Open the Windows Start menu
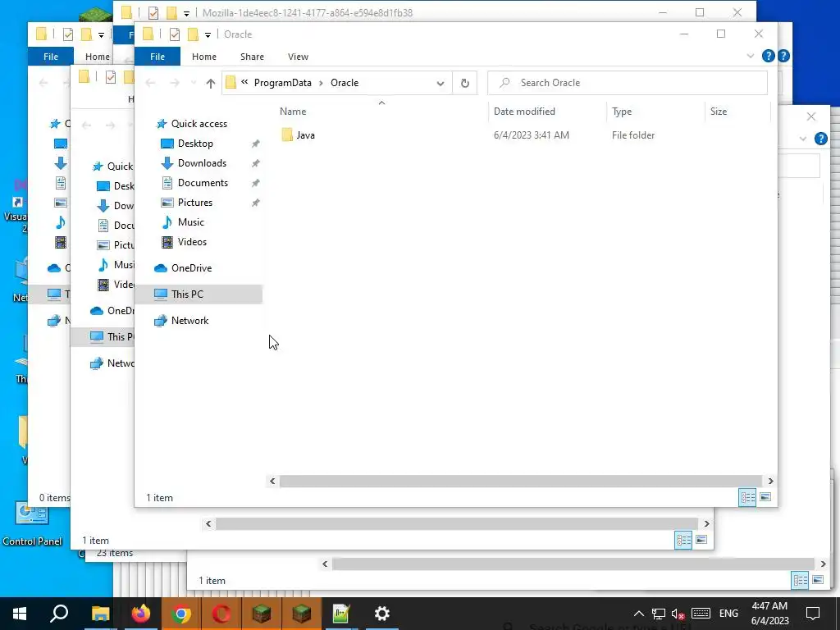Image resolution: width=840 pixels, height=630 pixels. 20,614
